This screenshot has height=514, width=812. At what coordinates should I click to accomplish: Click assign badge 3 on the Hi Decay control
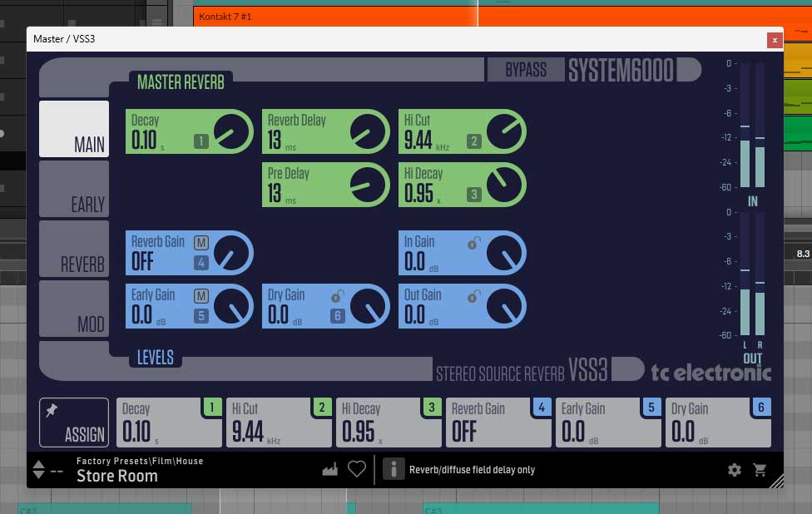(474, 195)
